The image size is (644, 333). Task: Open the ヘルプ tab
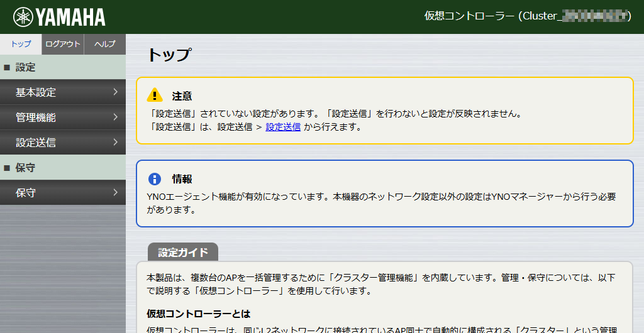[x=104, y=44]
